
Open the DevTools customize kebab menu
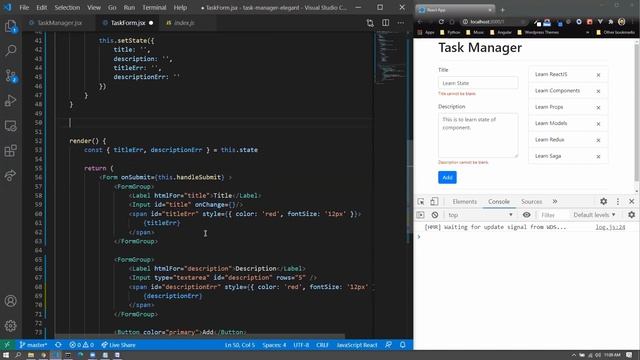618,201
